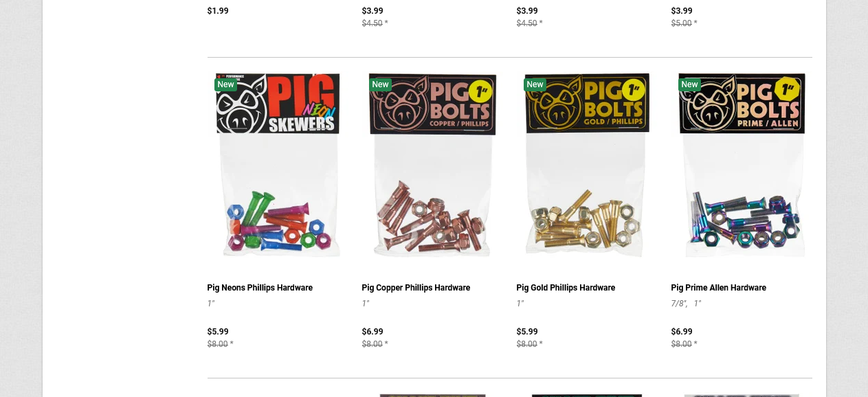This screenshot has height=397, width=868.
Task: Open Pig Gold Phillips Hardware product image
Action: tap(587, 165)
